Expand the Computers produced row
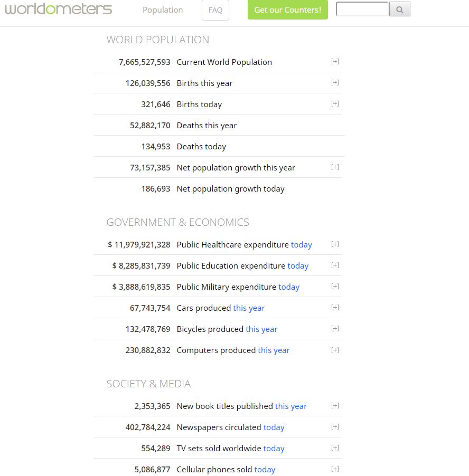The width and height of the screenshot is (469, 476). (x=335, y=350)
